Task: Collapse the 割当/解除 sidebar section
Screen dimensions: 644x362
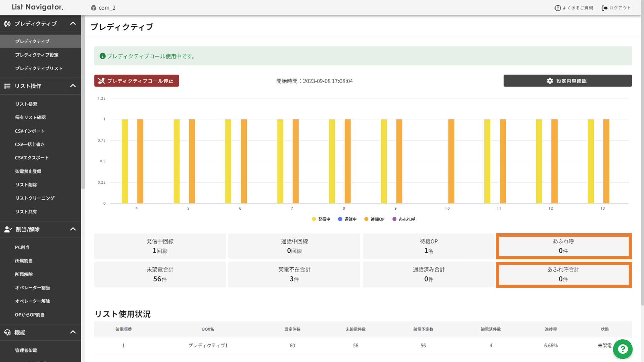Action: pyautogui.click(x=73, y=229)
